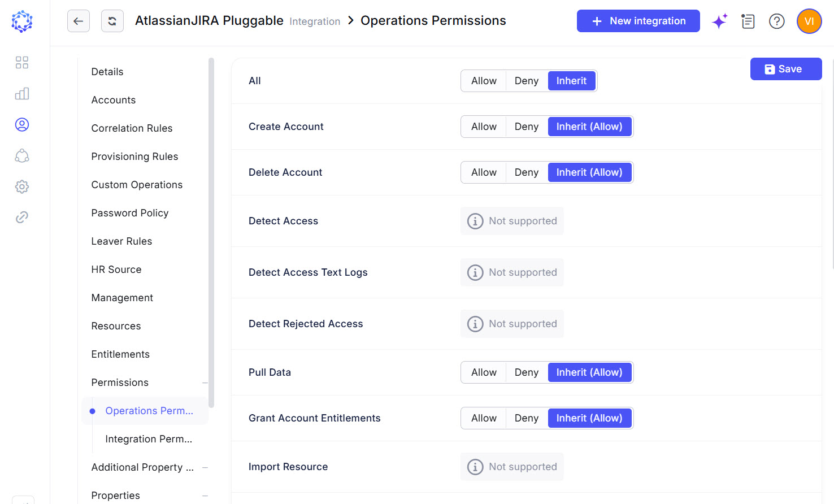Open the settings gear sidebar icon

[22, 186]
